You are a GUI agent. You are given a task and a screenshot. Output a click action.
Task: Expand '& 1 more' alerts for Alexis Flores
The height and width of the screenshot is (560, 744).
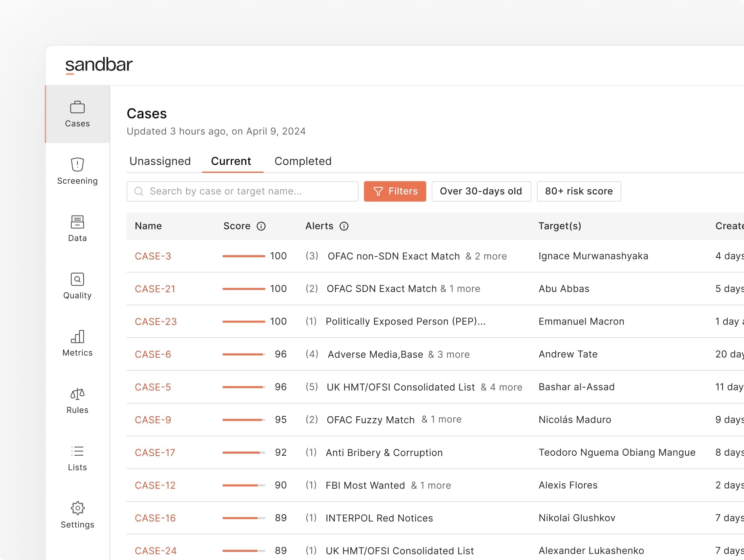click(431, 485)
